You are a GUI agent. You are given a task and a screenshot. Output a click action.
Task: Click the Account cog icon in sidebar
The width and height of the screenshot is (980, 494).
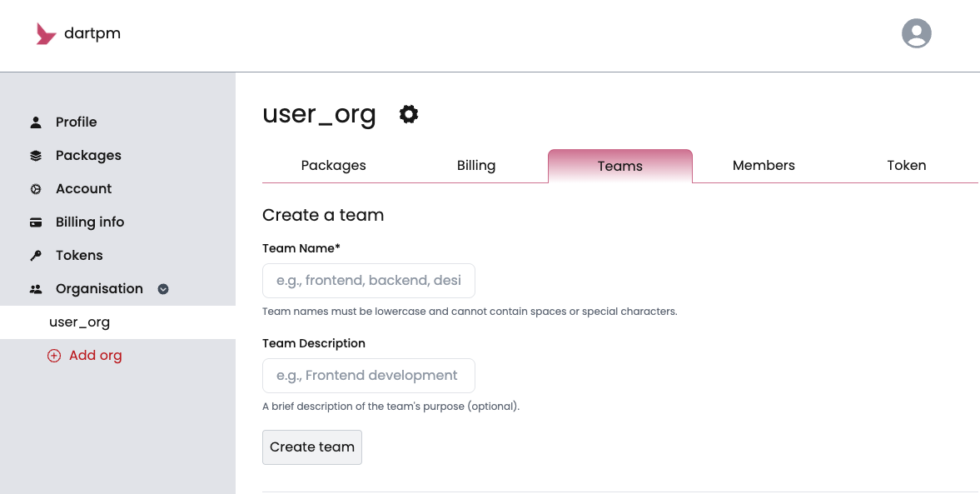(36, 189)
